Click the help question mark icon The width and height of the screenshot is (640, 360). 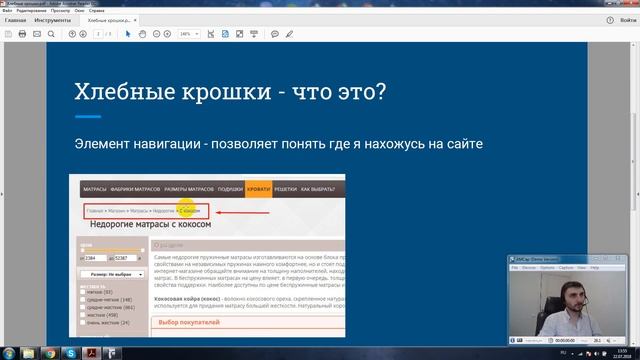coord(610,20)
